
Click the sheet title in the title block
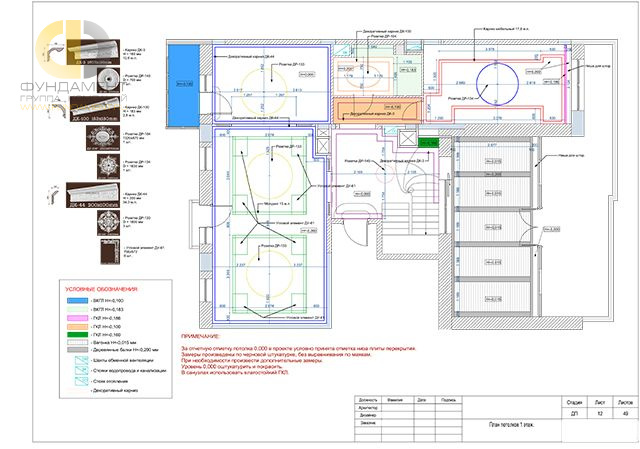tap(512, 425)
